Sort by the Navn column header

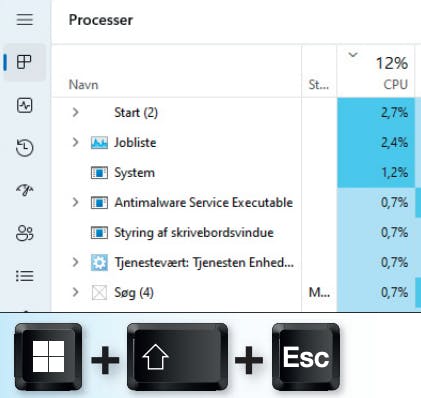pos(83,85)
